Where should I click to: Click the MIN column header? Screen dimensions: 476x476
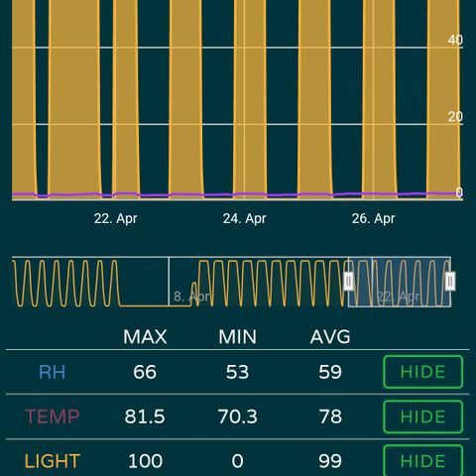pos(237,337)
